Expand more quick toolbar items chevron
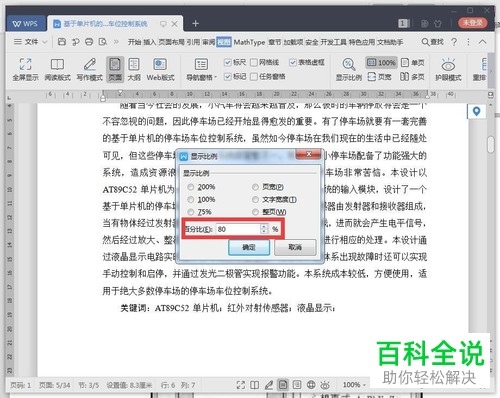The height and width of the screenshot is (398, 500). point(116,42)
